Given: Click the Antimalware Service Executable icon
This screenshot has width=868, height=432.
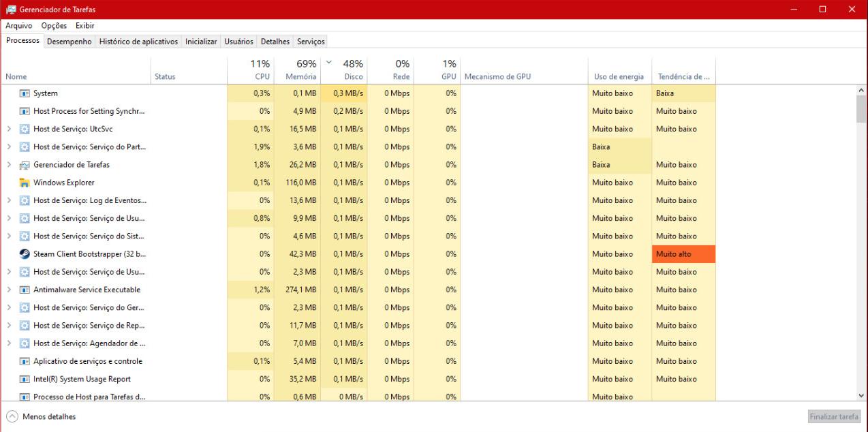Looking at the screenshot, I should (25, 290).
